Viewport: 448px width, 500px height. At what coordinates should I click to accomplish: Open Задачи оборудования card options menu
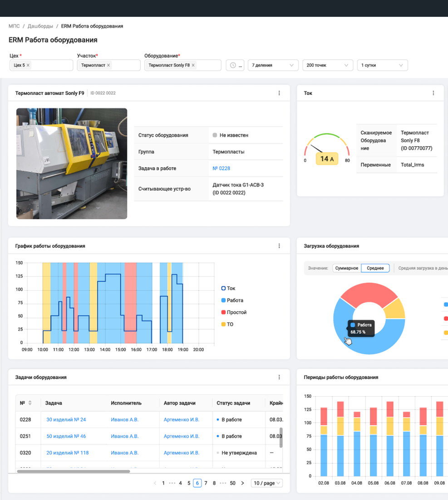279,377
